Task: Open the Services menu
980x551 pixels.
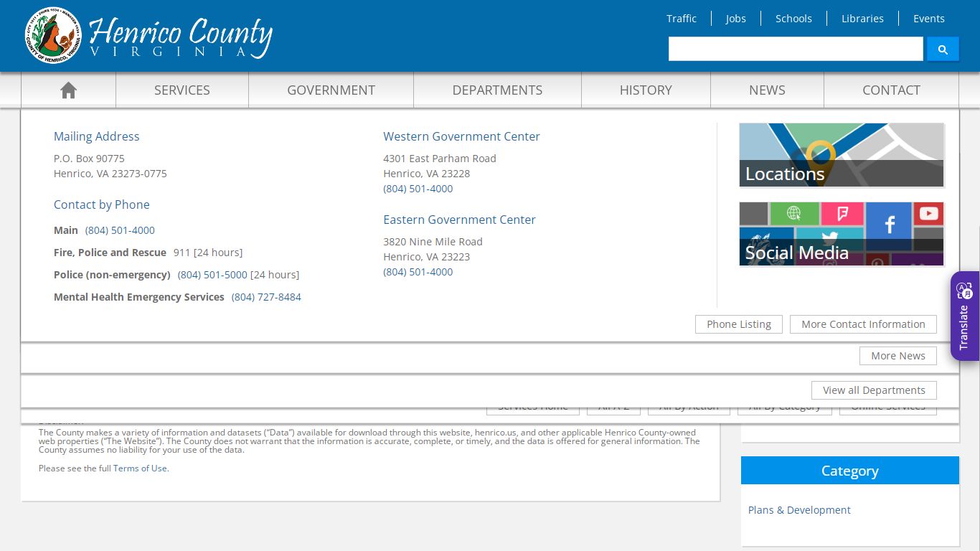Action: (x=182, y=90)
